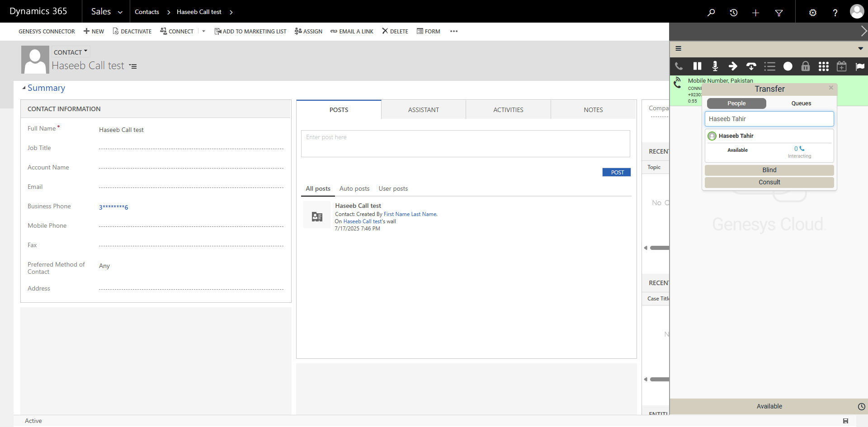868x427 pixels.
Task: Click the Blind transfer button
Action: pos(769,170)
